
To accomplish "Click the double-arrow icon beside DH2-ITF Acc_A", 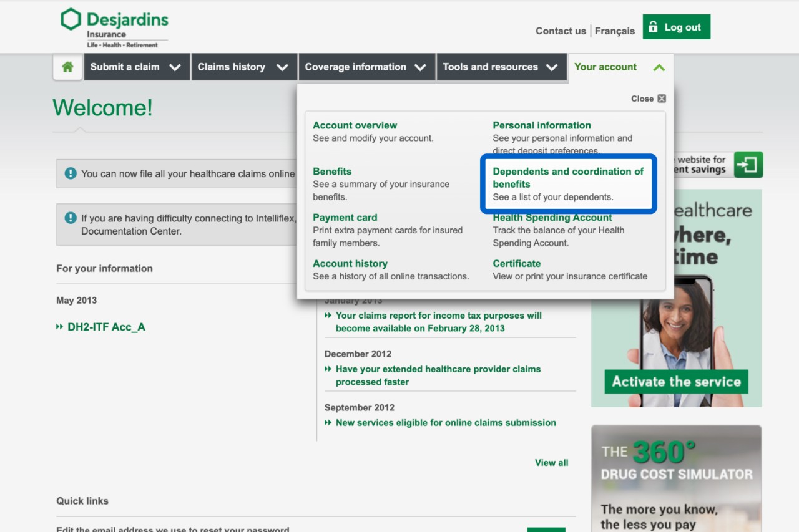I will coord(60,327).
